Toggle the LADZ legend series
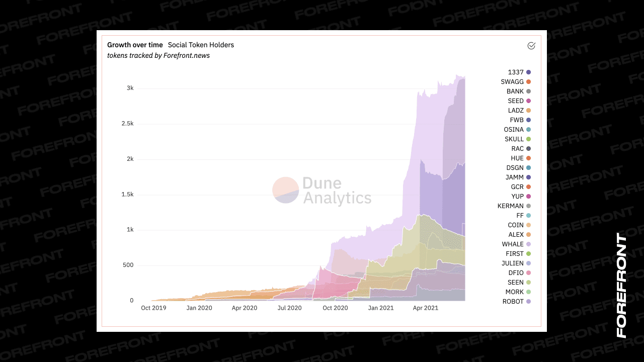Image resolution: width=644 pixels, height=362 pixels. [x=519, y=111]
